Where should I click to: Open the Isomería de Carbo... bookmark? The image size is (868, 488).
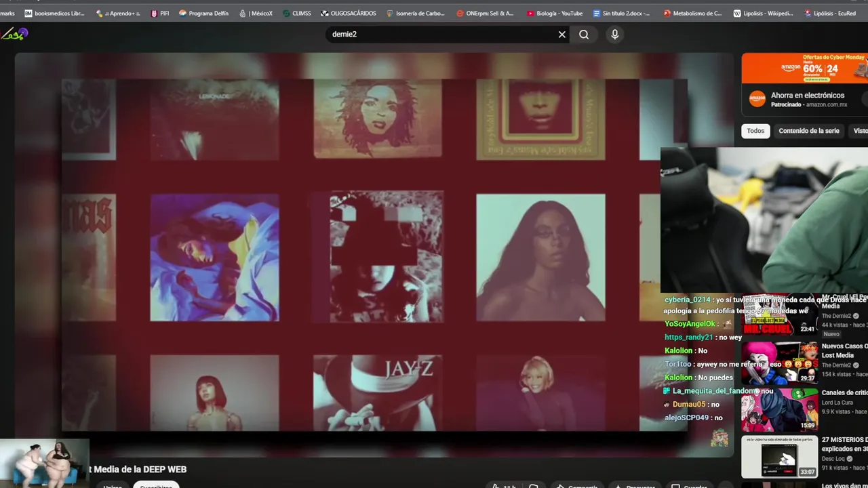(416, 13)
